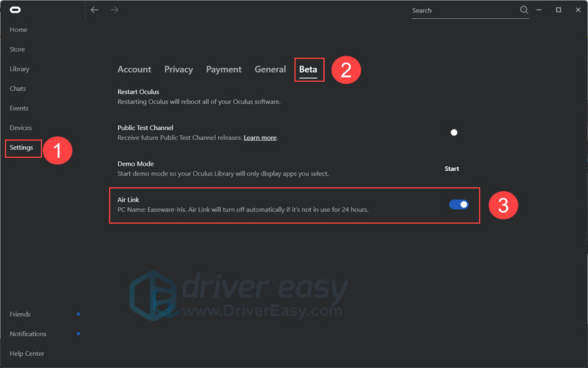Screen dimensions: 588x368
Task: Go back with the left arrow
Action: pos(95,10)
